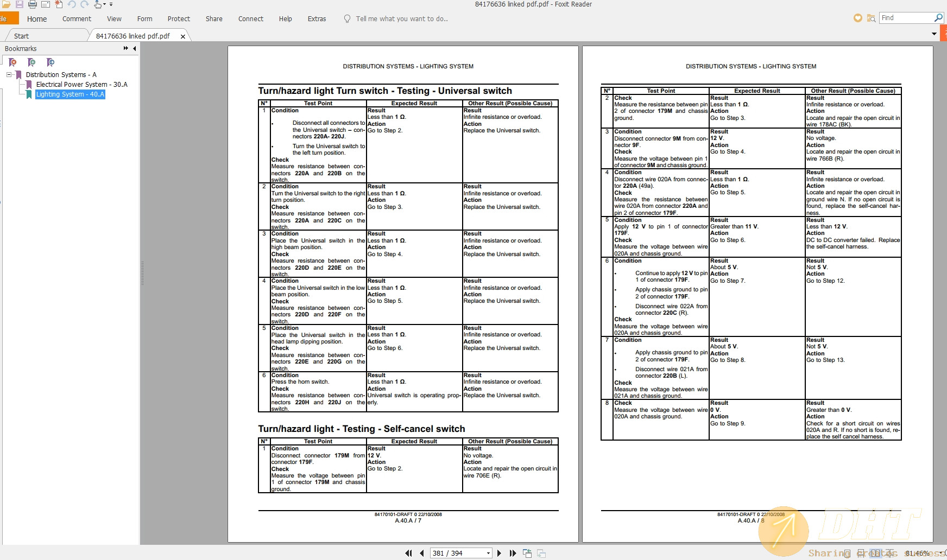Click the Save icon in quick access toolbar

click(20, 4)
